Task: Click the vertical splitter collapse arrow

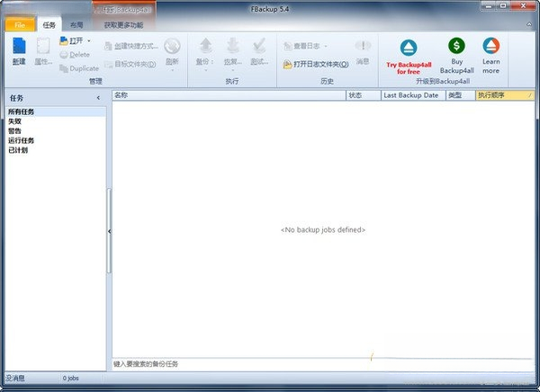Action: click(109, 231)
